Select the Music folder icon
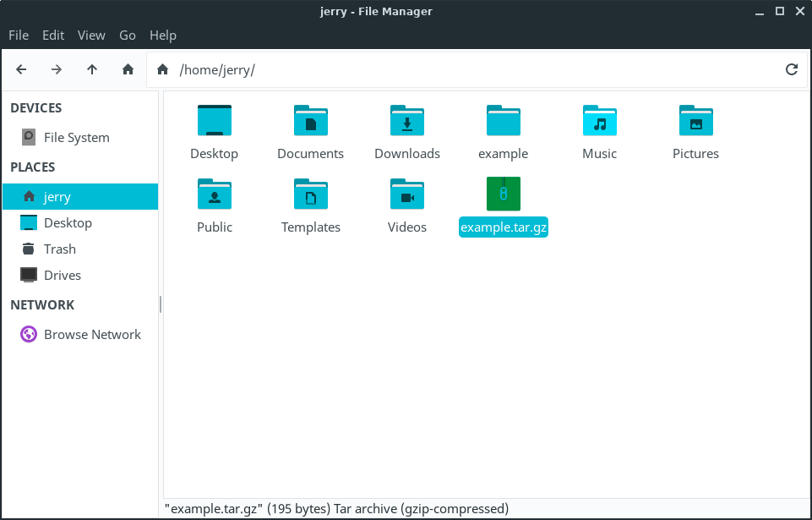 click(x=600, y=121)
